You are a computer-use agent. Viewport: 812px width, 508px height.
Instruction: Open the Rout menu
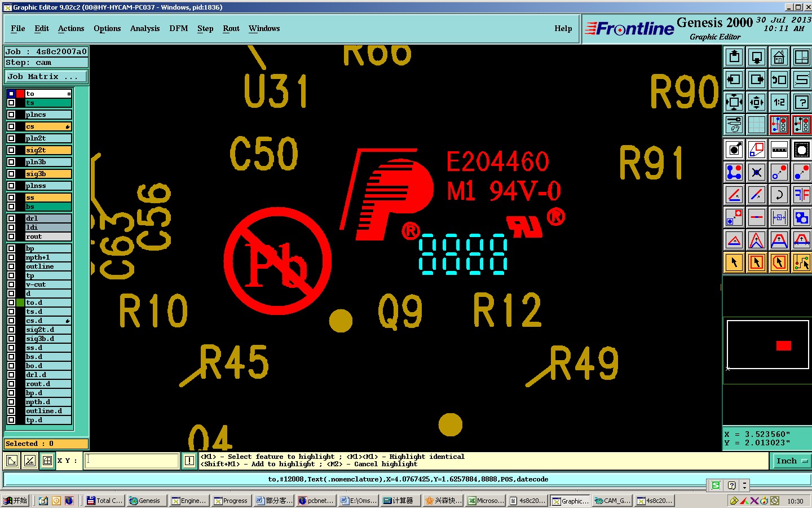click(x=231, y=28)
